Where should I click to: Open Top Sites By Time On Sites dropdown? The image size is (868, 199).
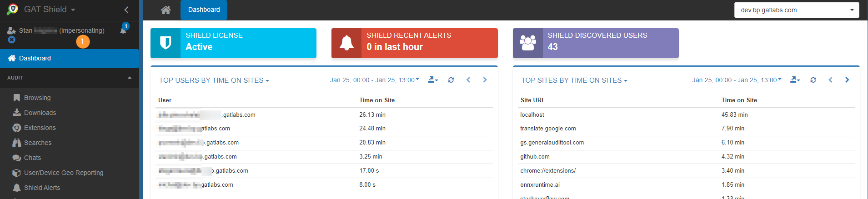click(574, 80)
